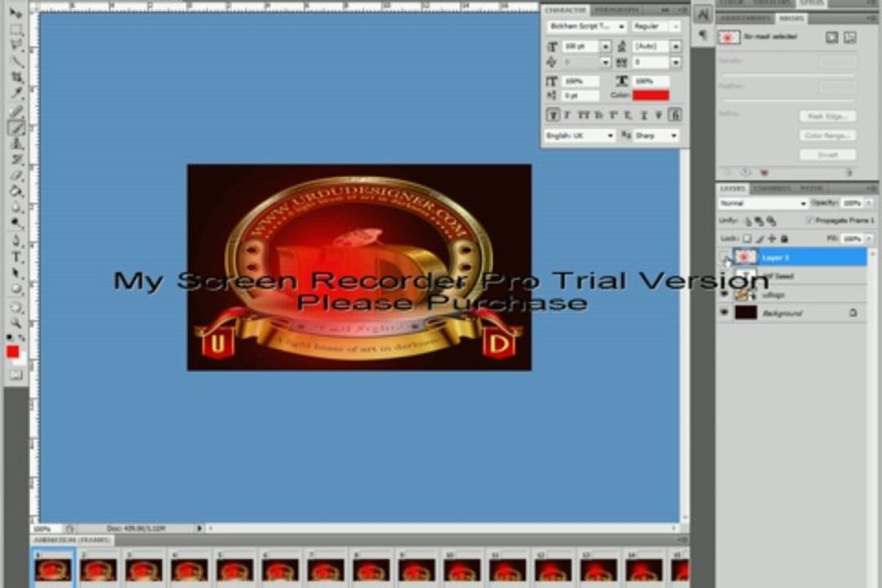Click the Paragraph panel dock icon
The height and width of the screenshot is (588, 882).
click(702, 35)
